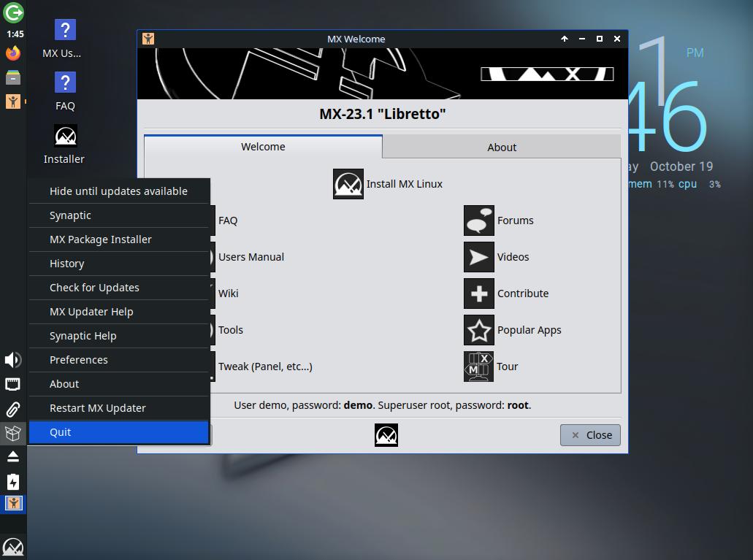Click the Contribute plus icon

tap(479, 294)
